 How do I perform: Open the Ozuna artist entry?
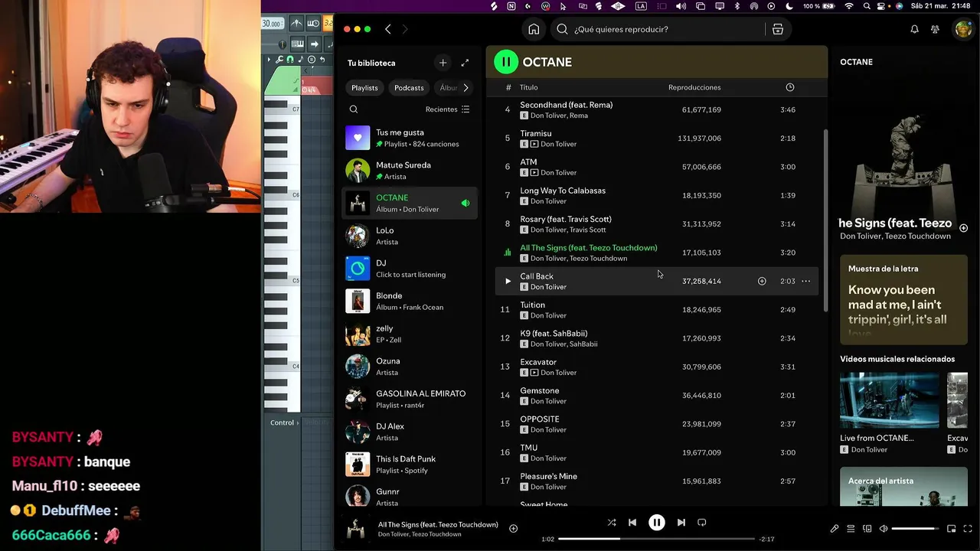click(410, 367)
